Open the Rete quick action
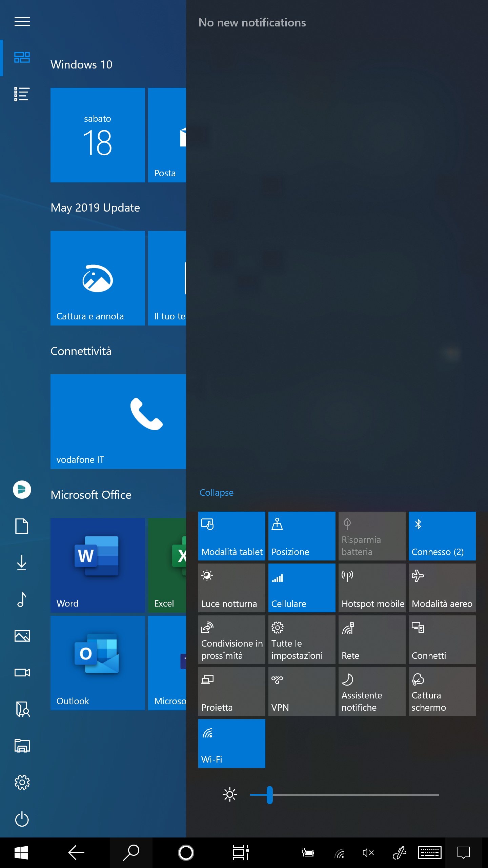Image resolution: width=488 pixels, height=868 pixels. tap(372, 640)
